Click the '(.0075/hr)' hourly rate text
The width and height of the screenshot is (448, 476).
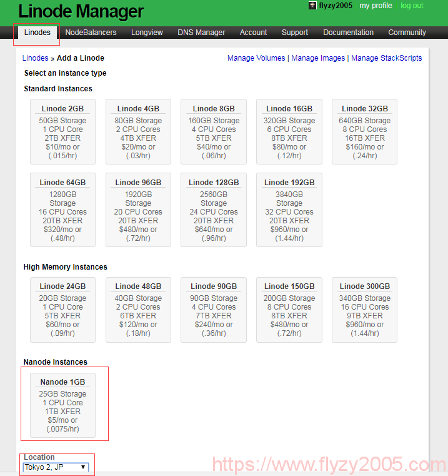coord(62,429)
